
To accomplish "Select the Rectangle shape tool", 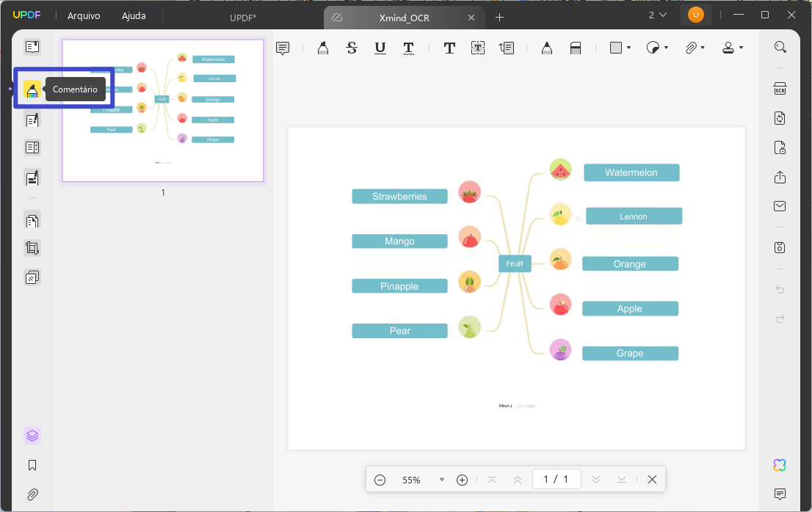I will coord(616,48).
